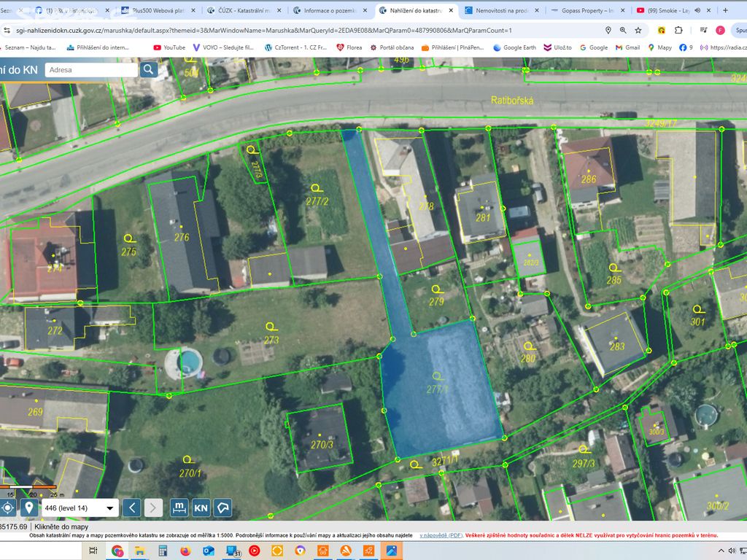The image size is (747, 560).
Task: Open the media control playlist icon
Action: click(704, 31)
